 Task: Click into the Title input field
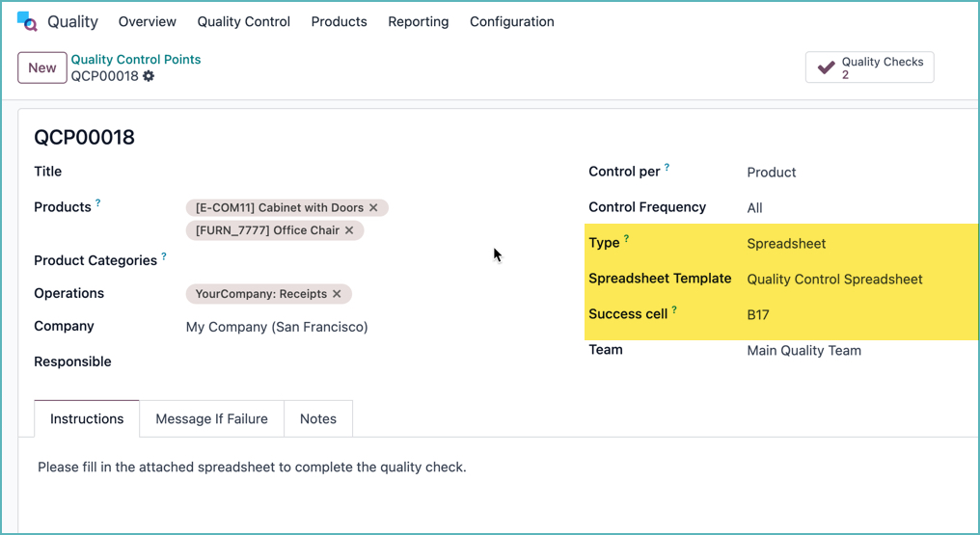[x=367, y=172]
